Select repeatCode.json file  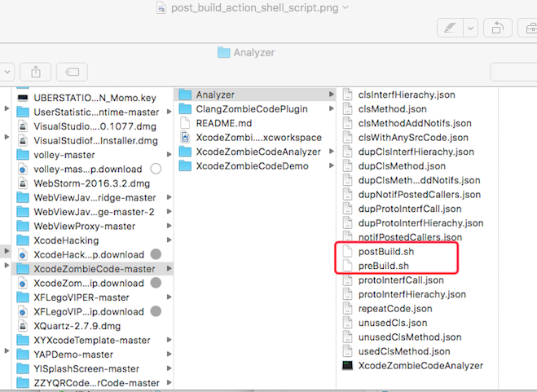[x=395, y=309]
